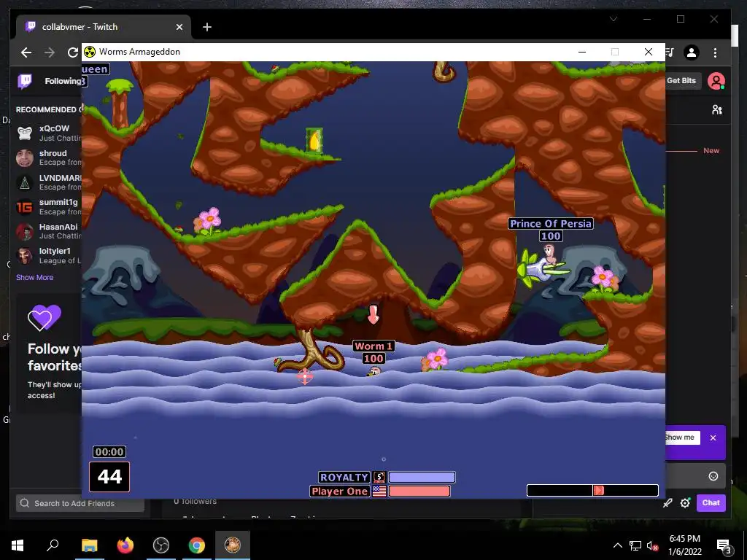Click Chrome tab search dropdown arrow

(614, 19)
